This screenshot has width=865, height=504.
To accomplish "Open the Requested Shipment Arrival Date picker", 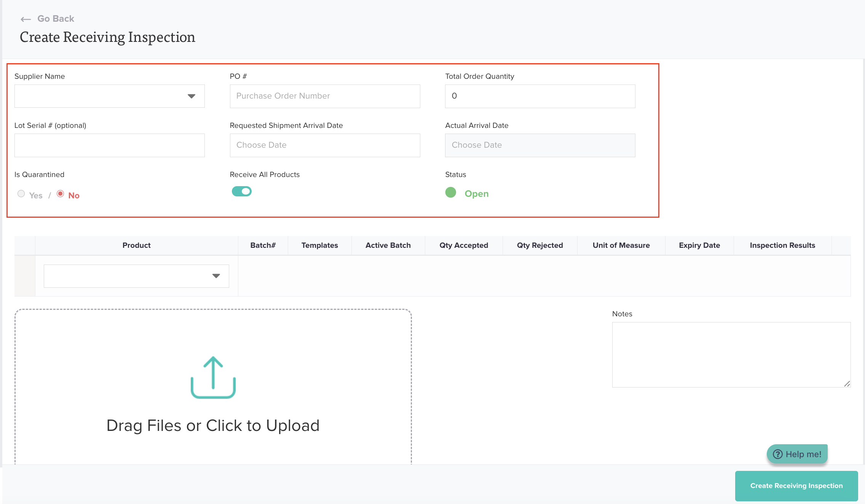I will [325, 145].
